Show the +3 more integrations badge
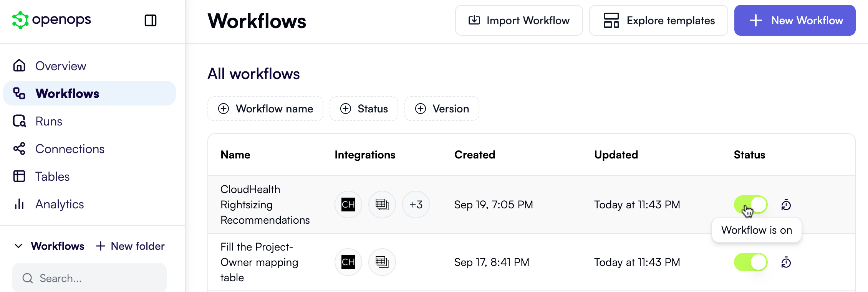Viewport: 868px width, 292px height. click(416, 205)
